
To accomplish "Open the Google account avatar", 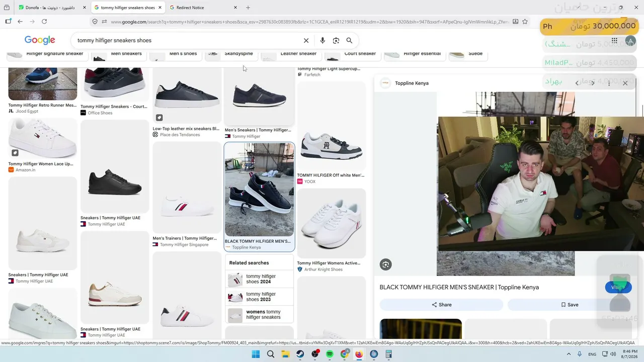I will pyautogui.click(x=630, y=41).
